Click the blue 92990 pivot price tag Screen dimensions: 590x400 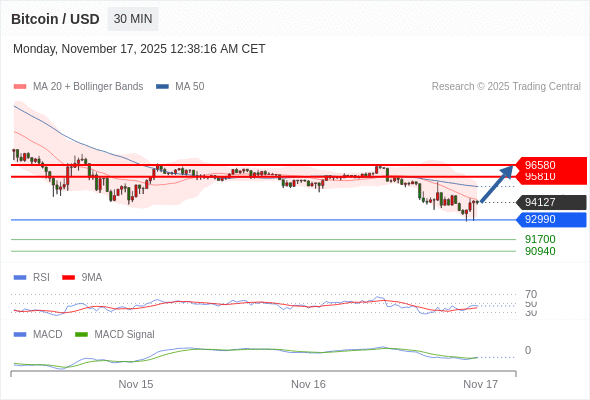tap(551, 219)
